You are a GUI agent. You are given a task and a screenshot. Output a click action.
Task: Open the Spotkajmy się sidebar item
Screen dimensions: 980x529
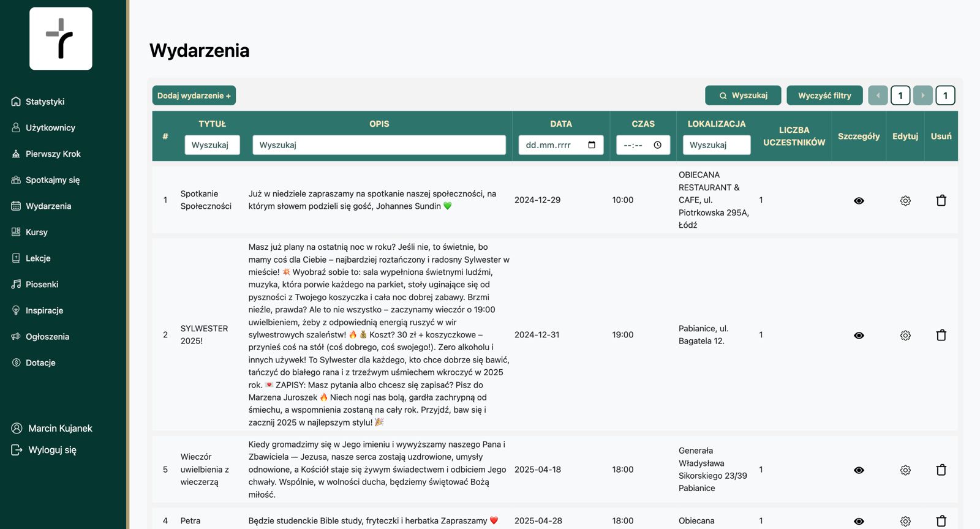pos(46,180)
